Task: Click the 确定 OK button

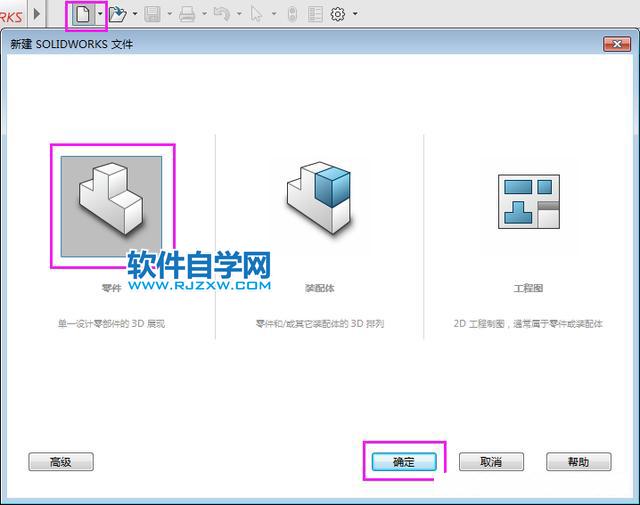Action: point(404,462)
